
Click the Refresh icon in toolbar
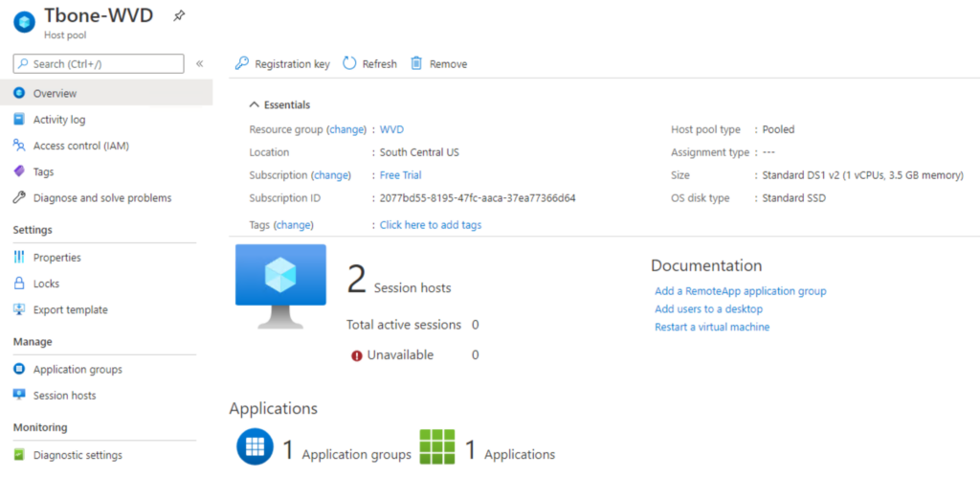pos(349,64)
